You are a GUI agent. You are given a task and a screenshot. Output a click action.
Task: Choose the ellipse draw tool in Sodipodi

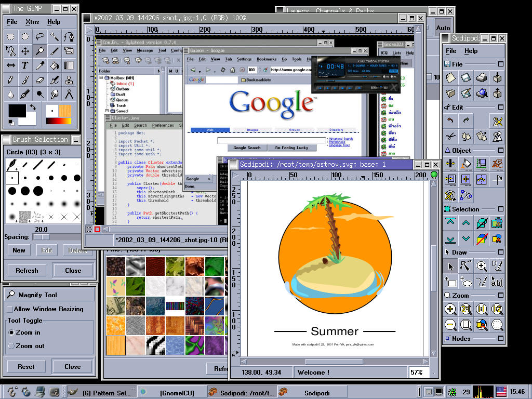pos(466,282)
